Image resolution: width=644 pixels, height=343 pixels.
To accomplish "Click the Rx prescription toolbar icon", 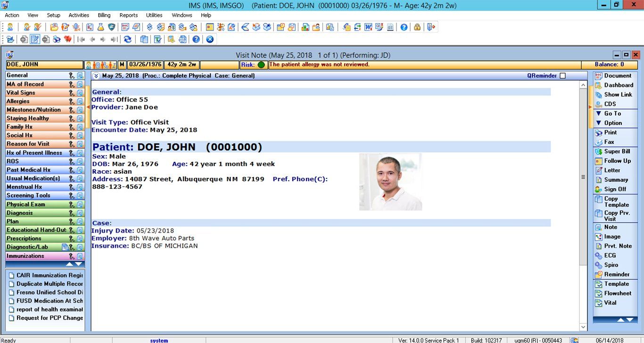I will pos(90,27).
